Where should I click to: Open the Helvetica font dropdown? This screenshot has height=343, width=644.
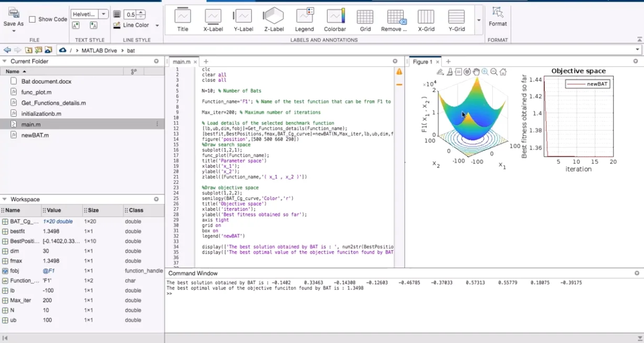click(103, 14)
